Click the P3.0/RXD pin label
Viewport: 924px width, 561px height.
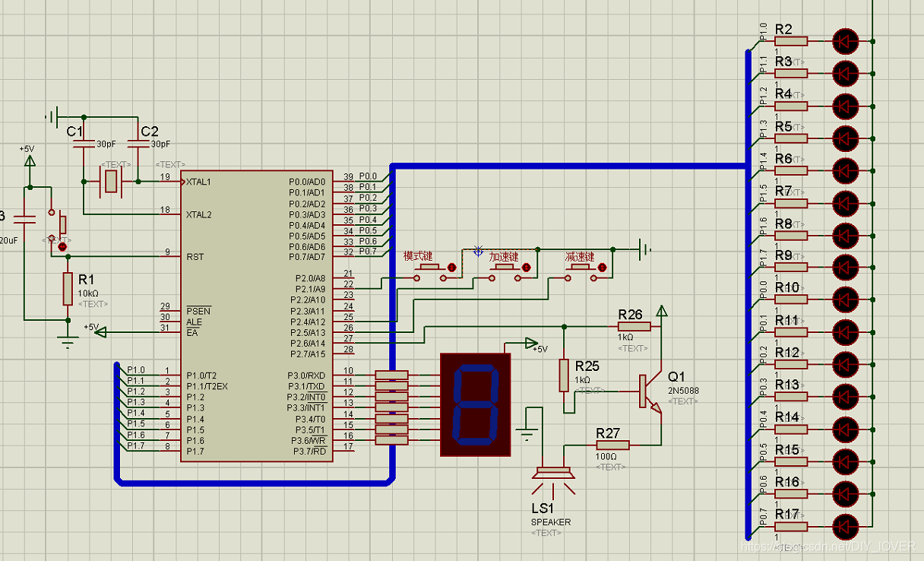point(306,376)
